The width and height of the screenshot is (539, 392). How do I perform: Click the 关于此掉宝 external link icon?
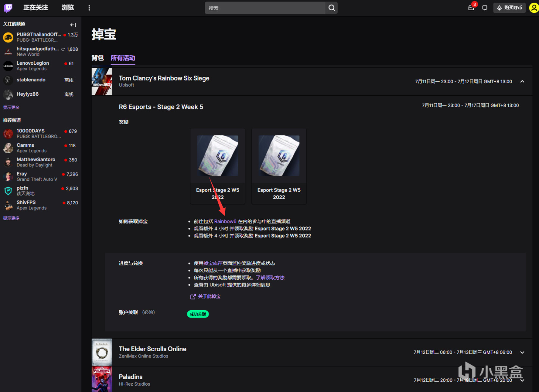pos(193,297)
